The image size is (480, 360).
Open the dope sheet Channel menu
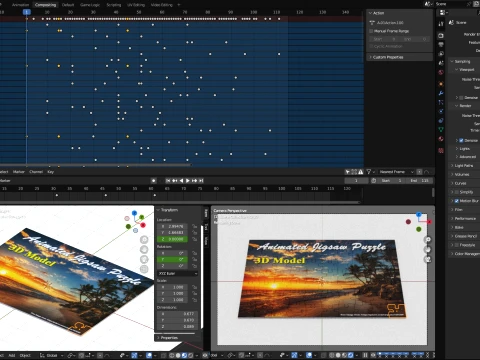36,172
